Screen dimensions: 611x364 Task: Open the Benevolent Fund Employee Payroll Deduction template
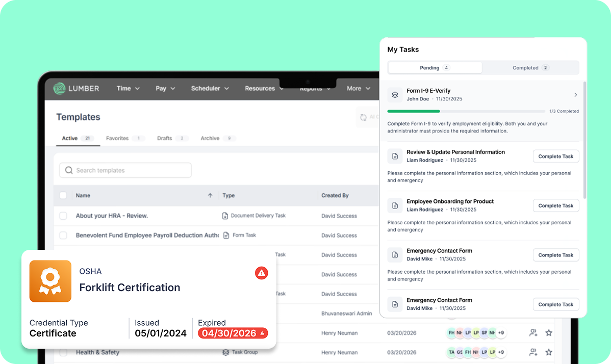coord(147,235)
